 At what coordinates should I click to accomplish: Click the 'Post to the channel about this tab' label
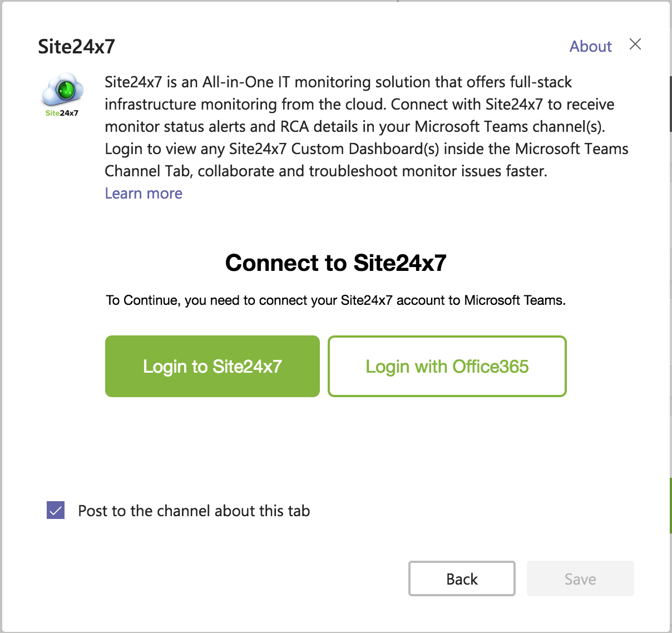[x=194, y=511]
